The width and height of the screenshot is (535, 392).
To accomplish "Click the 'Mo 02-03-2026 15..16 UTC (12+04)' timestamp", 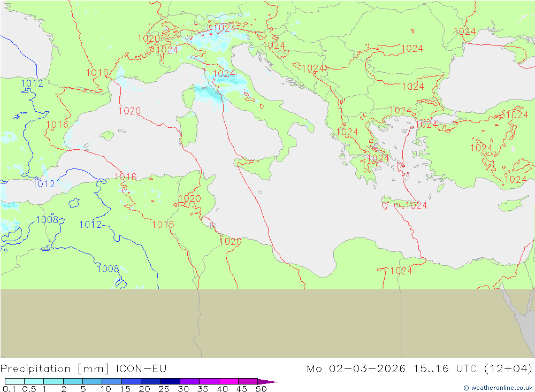I will coord(419,369).
